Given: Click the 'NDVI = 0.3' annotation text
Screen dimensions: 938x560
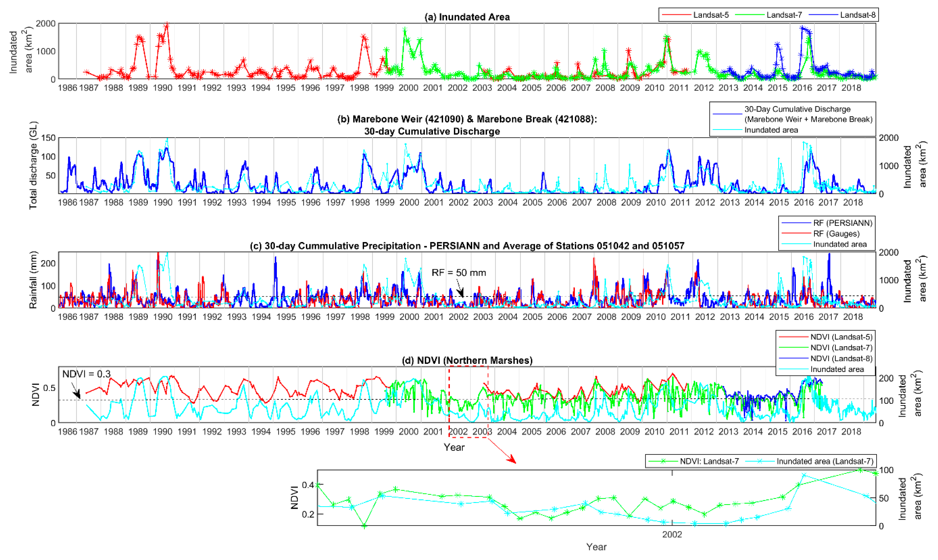Looking at the screenshot, I should (86, 374).
